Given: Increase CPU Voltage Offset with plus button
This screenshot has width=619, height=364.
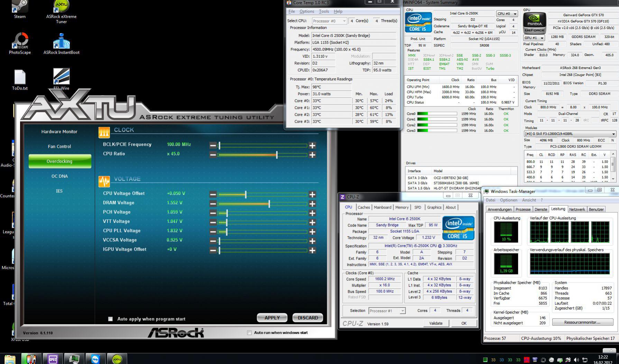Looking at the screenshot, I should [x=312, y=194].
